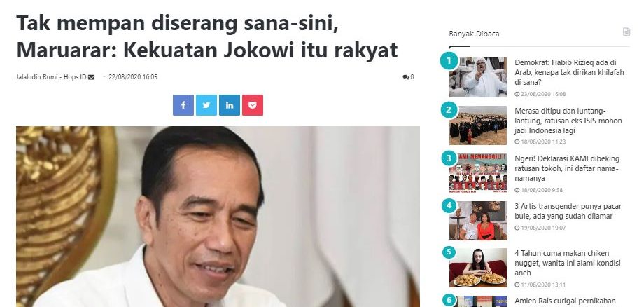The image size is (644, 307).
Task: Open 3 Artis transgender article link
Action: [568, 211]
